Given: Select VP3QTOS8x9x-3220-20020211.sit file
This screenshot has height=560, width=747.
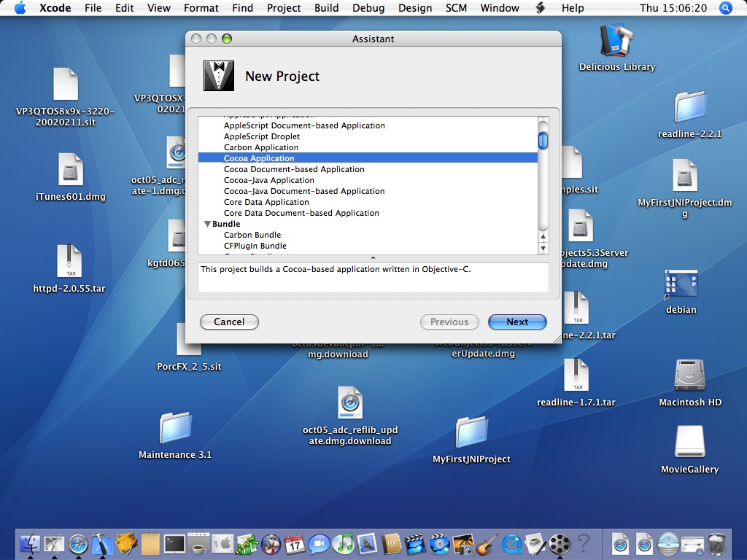Looking at the screenshot, I should [x=65, y=84].
